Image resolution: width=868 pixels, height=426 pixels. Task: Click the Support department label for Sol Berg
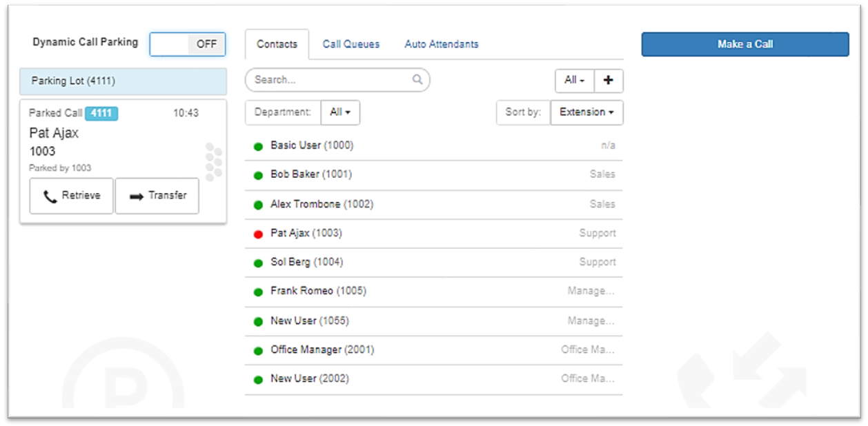point(598,262)
